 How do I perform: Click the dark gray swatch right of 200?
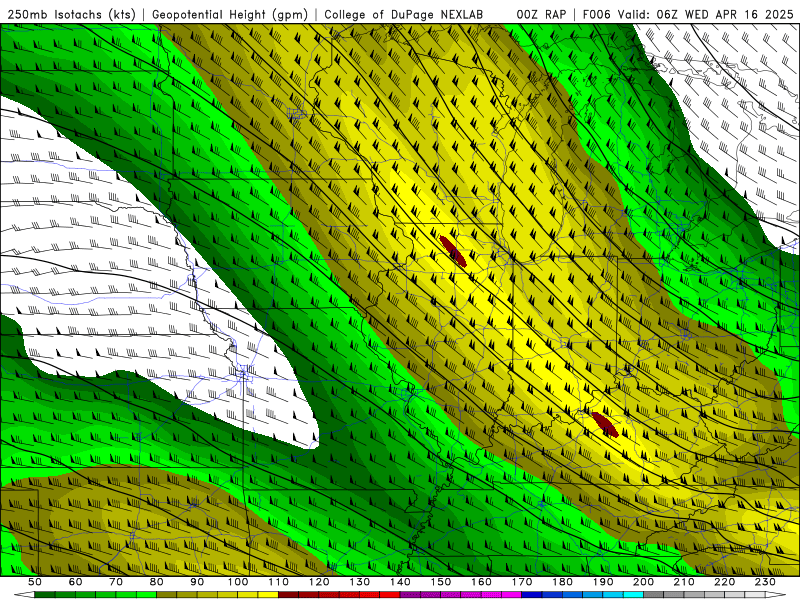[x=654, y=595]
